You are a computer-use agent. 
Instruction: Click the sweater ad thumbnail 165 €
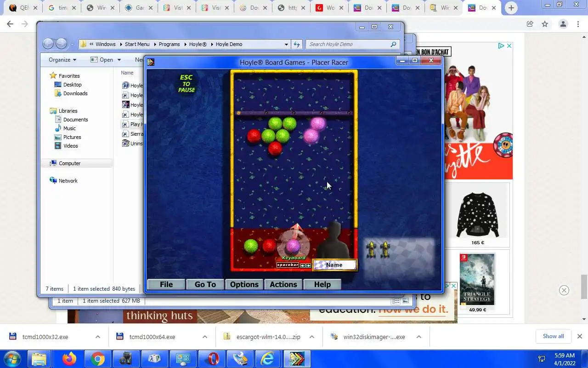click(x=477, y=215)
